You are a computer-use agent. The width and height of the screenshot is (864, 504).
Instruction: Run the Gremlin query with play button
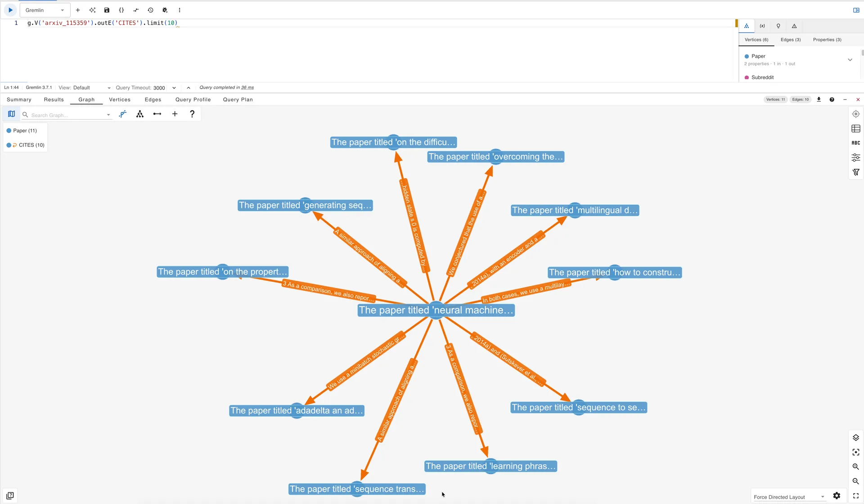[10, 10]
